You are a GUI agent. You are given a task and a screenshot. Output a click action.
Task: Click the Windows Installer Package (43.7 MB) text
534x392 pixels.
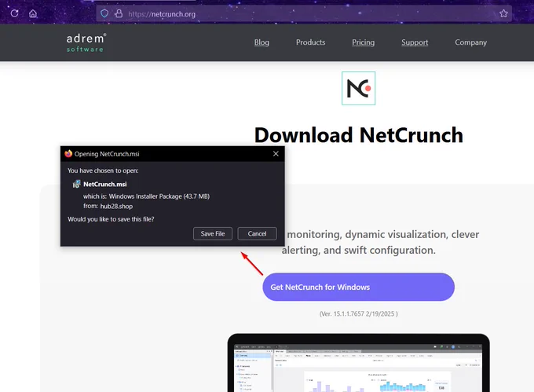pos(159,196)
